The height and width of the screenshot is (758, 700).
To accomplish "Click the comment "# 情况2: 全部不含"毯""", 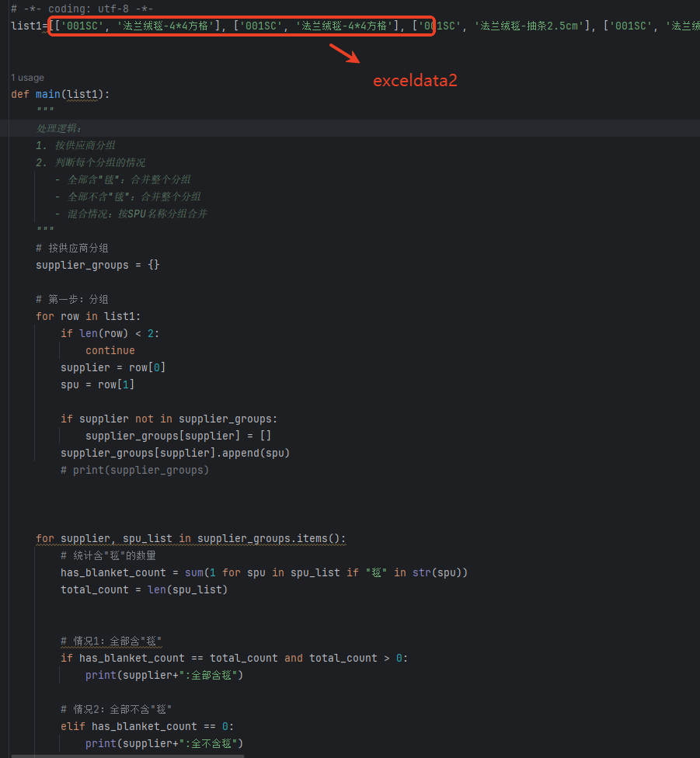I will (116, 709).
